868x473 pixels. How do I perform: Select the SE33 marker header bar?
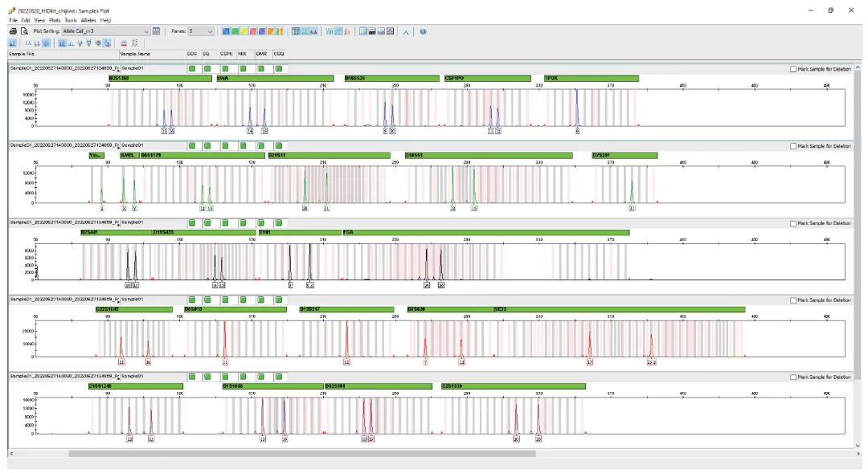pyautogui.click(x=620, y=309)
